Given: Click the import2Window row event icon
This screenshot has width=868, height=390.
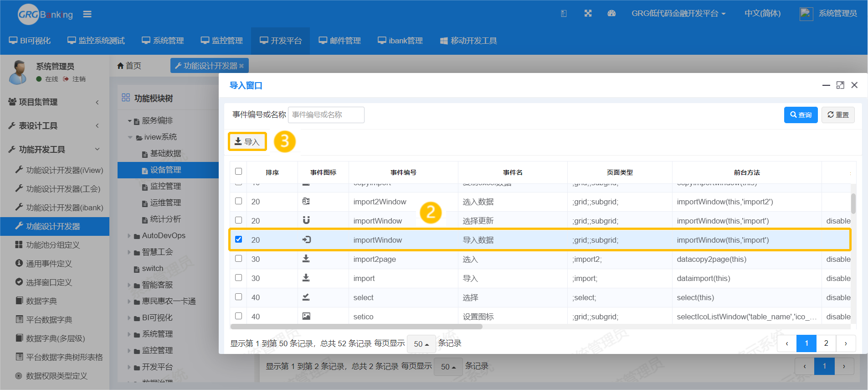Looking at the screenshot, I should pos(306,201).
